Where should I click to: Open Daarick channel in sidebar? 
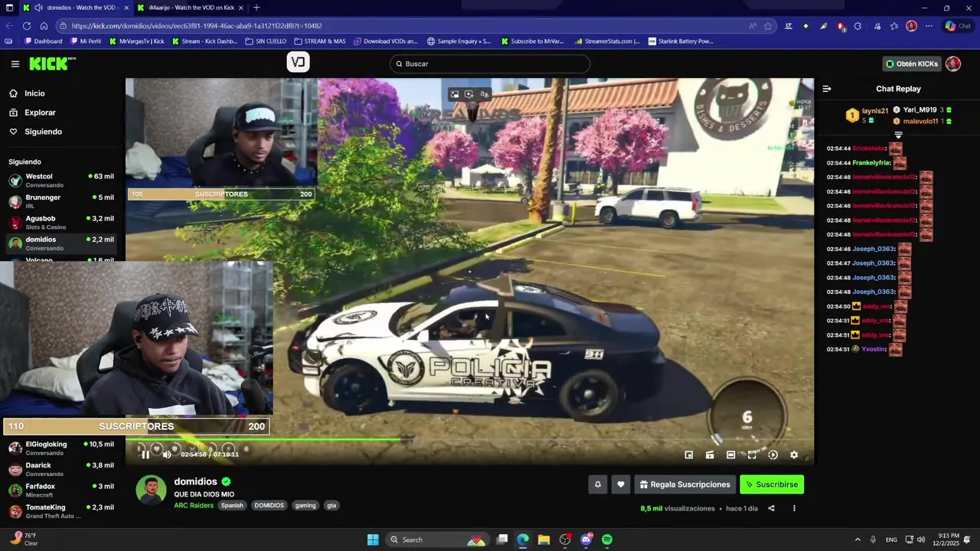pyautogui.click(x=61, y=469)
